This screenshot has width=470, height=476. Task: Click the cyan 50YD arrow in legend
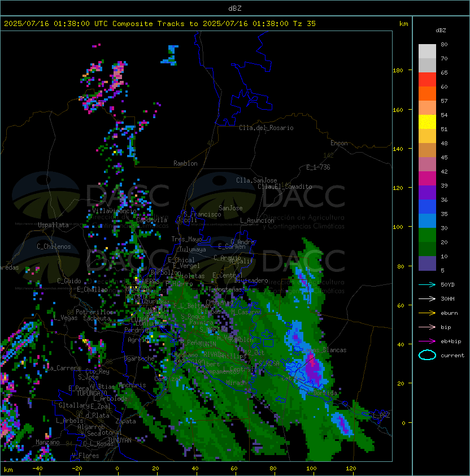click(x=427, y=285)
